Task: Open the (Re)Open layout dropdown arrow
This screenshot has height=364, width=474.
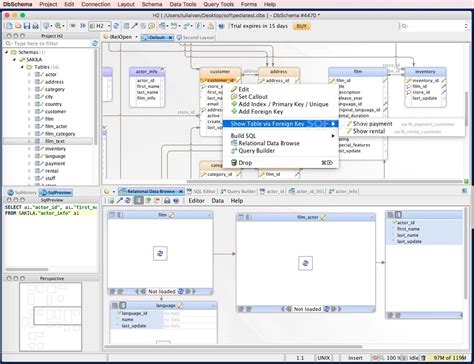Action: click(136, 37)
